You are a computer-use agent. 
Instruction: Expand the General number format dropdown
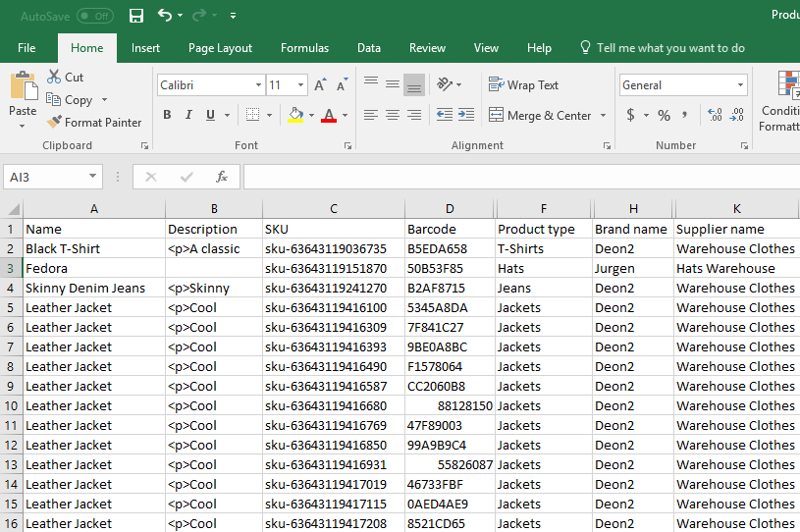[739, 85]
